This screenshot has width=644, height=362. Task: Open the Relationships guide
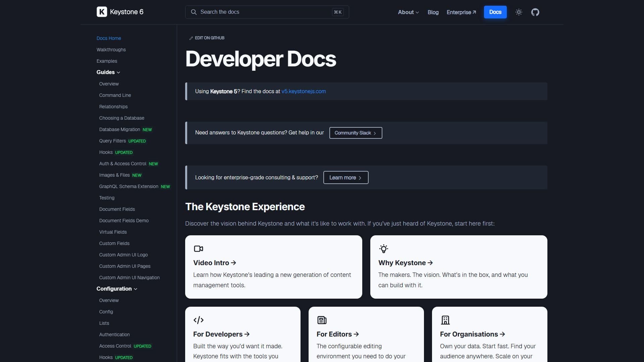pyautogui.click(x=113, y=107)
